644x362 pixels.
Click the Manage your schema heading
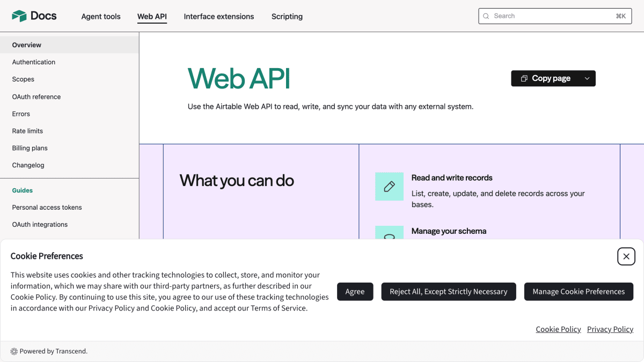coord(449,231)
